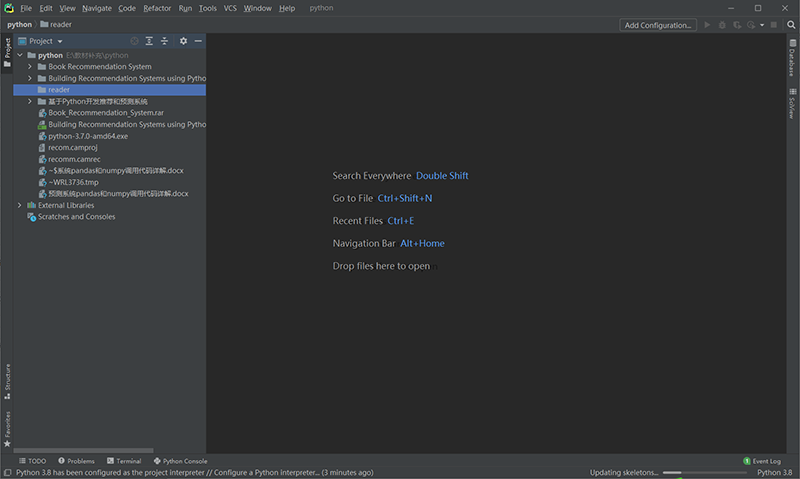Open the Python Console tab
Image resolution: width=800 pixels, height=479 pixels.
180,461
